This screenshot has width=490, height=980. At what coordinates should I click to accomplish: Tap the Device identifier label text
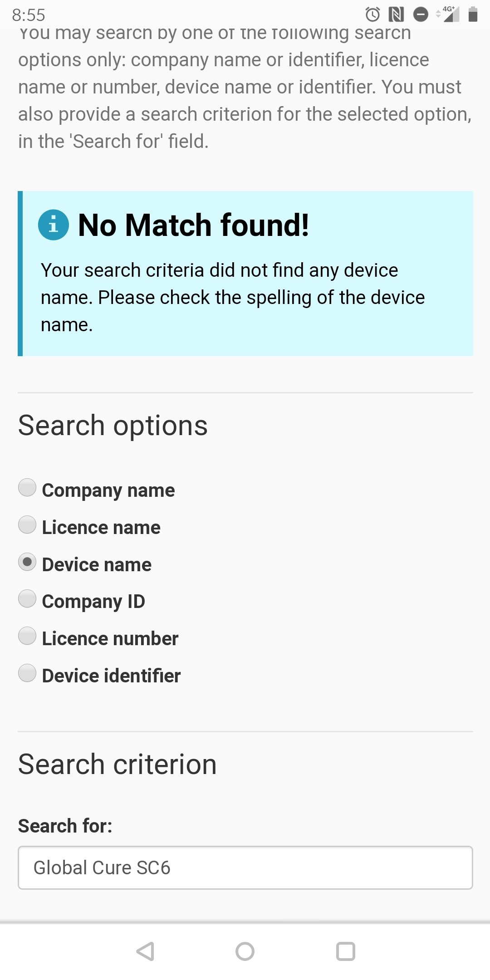111,676
